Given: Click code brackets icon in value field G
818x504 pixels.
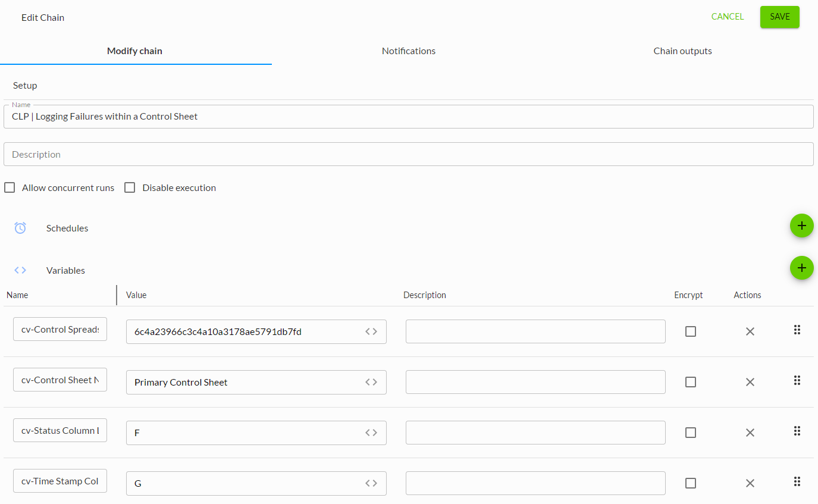Looking at the screenshot, I should [371, 483].
